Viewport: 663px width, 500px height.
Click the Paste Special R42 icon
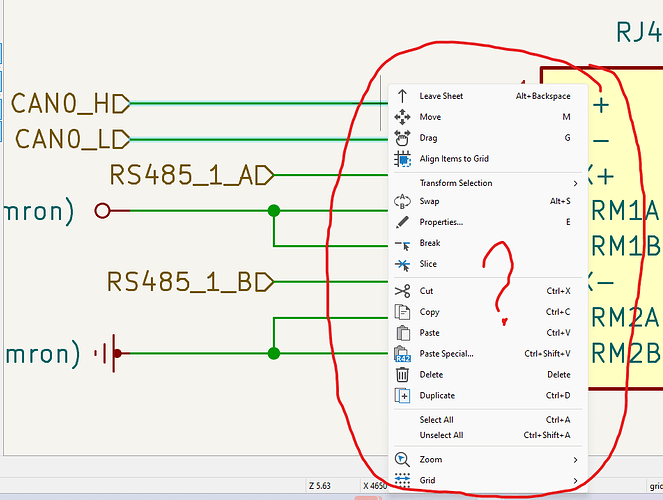[x=402, y=354]
